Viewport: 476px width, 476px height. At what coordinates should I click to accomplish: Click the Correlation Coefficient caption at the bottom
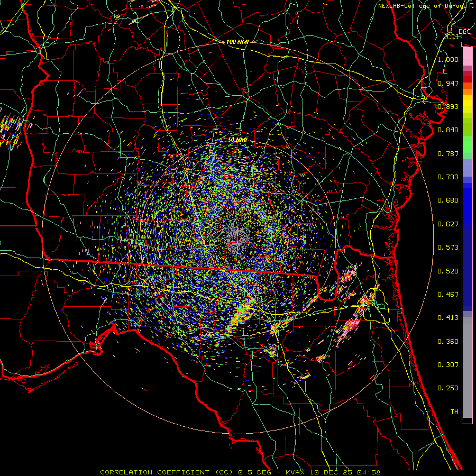(x=240, y=472)
